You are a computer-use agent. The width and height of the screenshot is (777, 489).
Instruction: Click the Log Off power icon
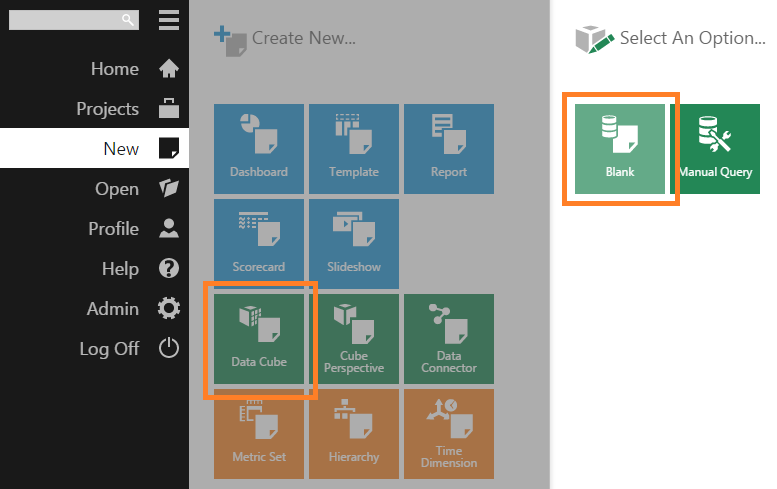[169, 349]
